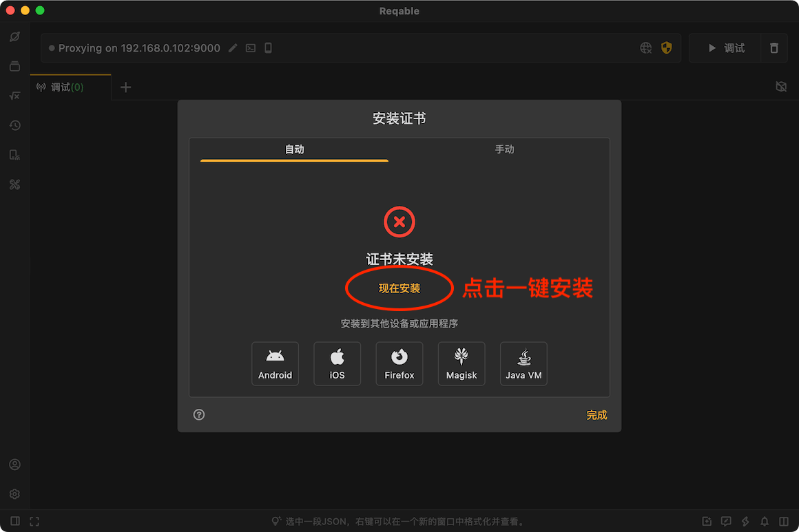Click the red error X icon in dialog
Viewport: 799px width, 532px height.
(x=399, y=222)
